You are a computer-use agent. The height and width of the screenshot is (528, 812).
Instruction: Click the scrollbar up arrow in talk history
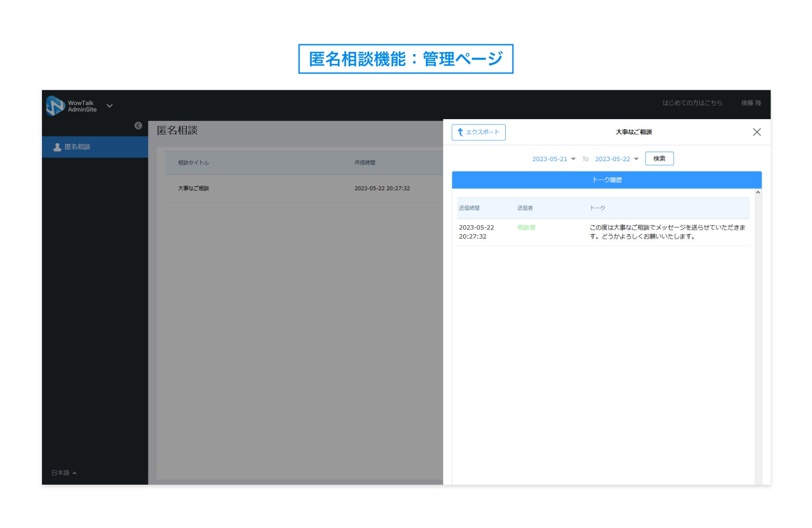tap(758, 193)
